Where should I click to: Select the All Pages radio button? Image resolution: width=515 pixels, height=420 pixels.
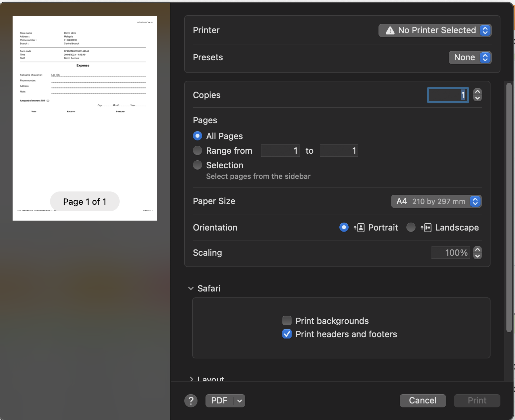point(198,136)
